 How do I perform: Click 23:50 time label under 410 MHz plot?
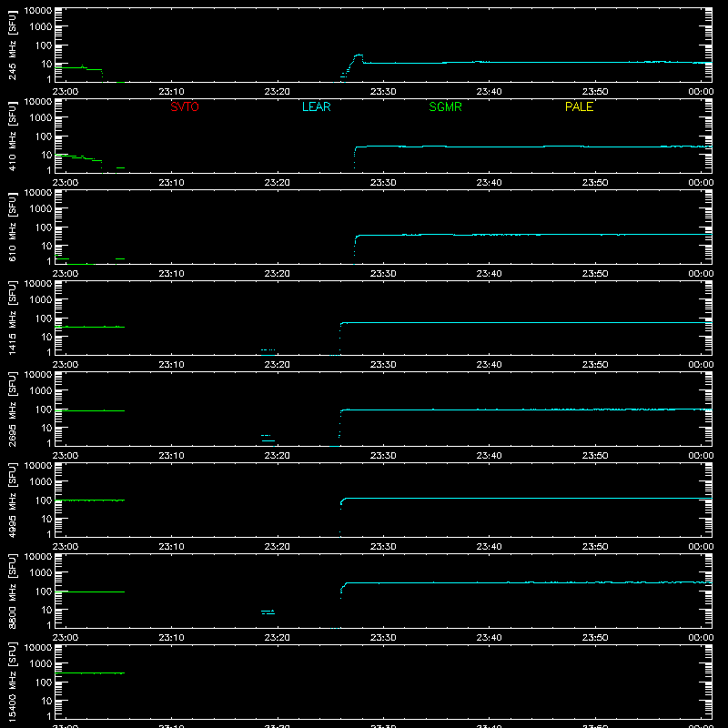pos(595,183)
